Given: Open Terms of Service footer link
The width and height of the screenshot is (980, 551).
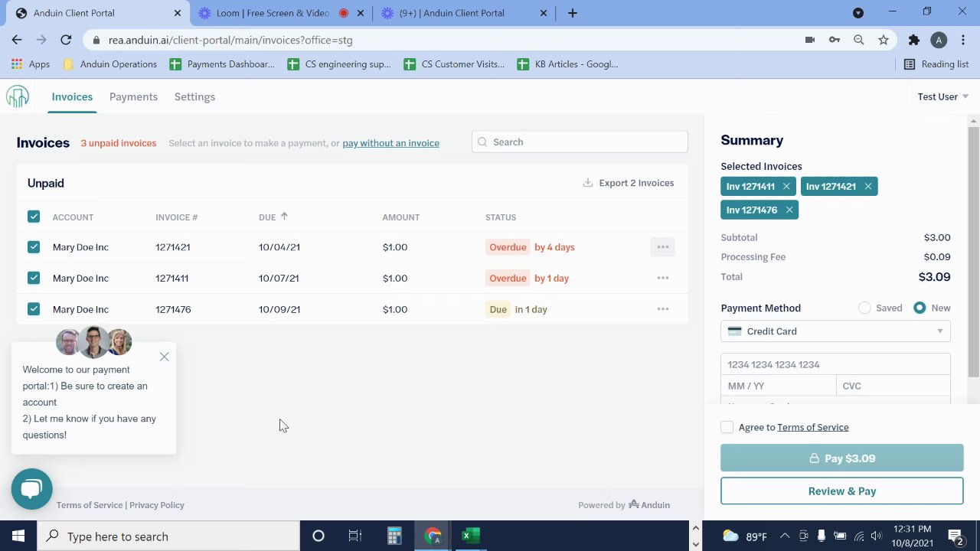Looking at the screenshot, I should [90, 505].
